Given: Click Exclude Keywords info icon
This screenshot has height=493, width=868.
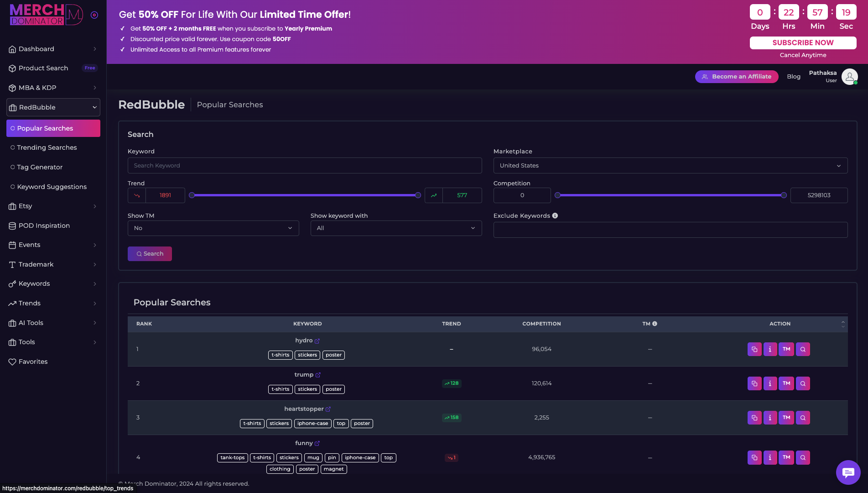Looking at the screenshot, I should pyautogui.click(x=555, y=216).
